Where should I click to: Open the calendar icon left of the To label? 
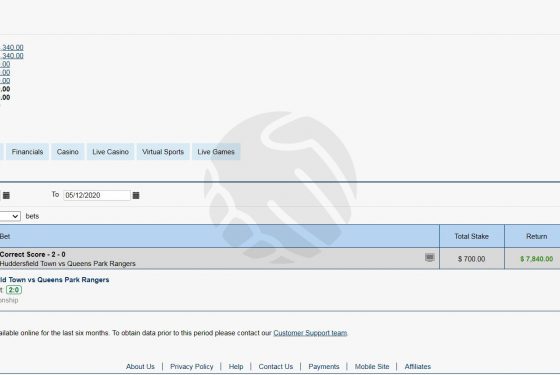tap(6, 195)
